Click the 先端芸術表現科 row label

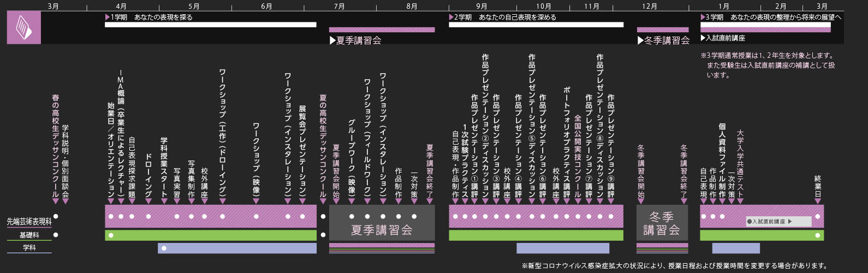(29, 222)
